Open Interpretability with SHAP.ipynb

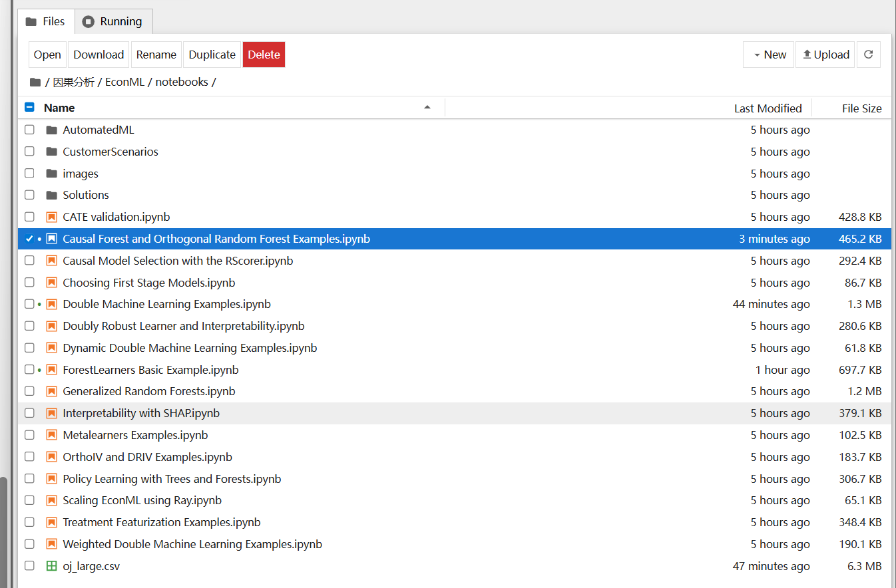point(141,413)
